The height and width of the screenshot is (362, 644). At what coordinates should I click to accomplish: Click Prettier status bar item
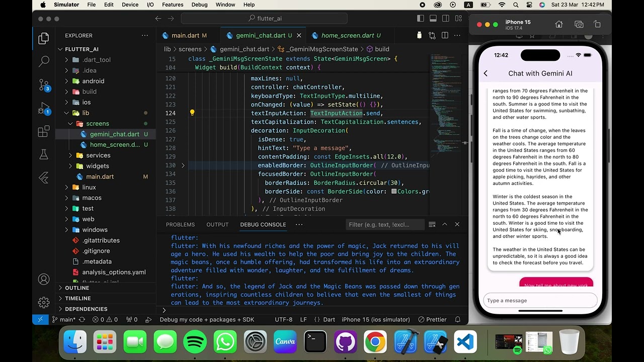(432, 319)
